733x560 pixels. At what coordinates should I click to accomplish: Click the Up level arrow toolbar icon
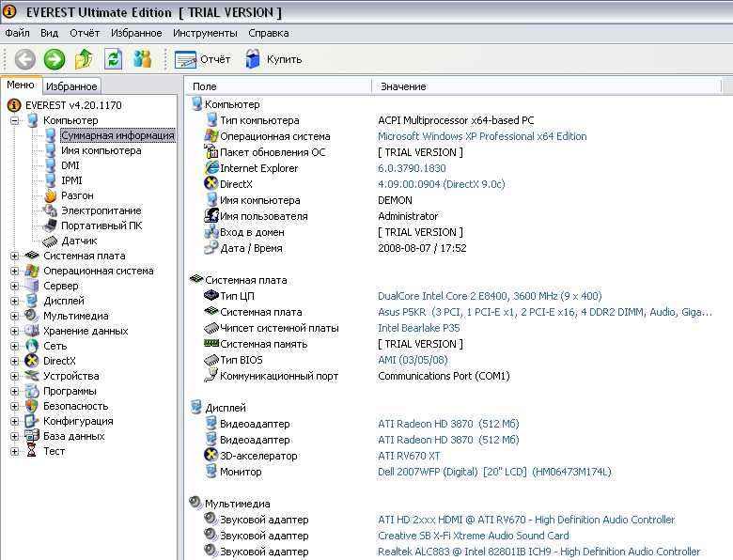coord(84,59)
